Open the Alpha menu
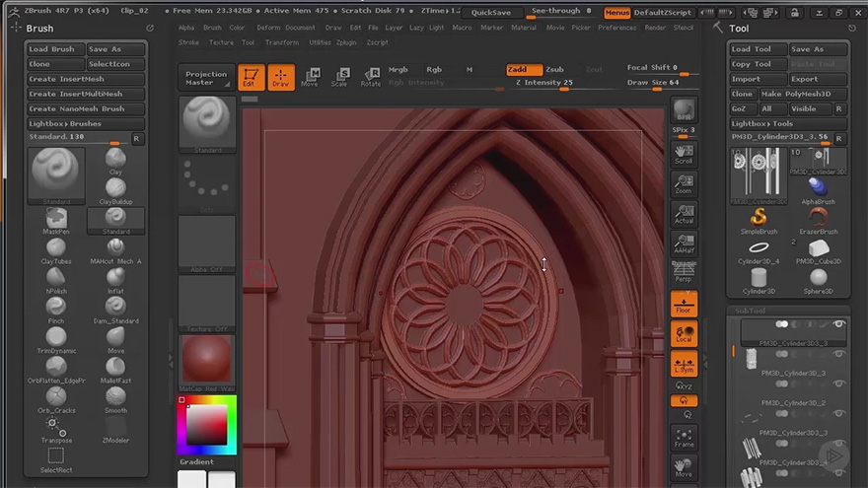 pyautogui.click(x=186, y=28)
